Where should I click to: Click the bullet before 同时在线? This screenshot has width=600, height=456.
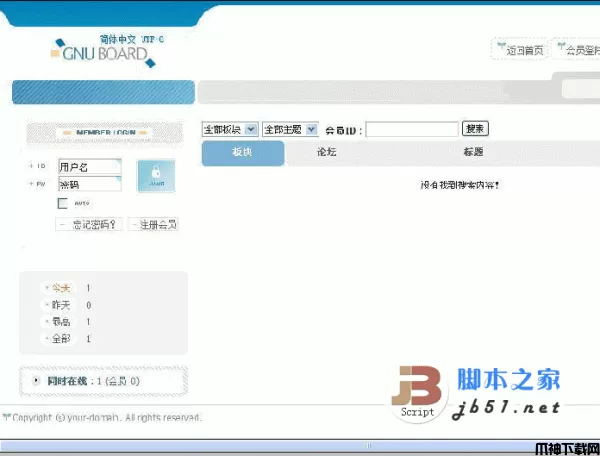(x=36, y=381)
